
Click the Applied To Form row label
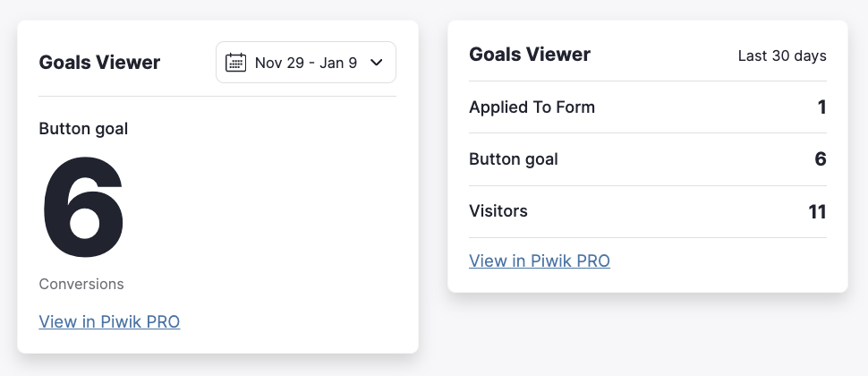[532, 107]
